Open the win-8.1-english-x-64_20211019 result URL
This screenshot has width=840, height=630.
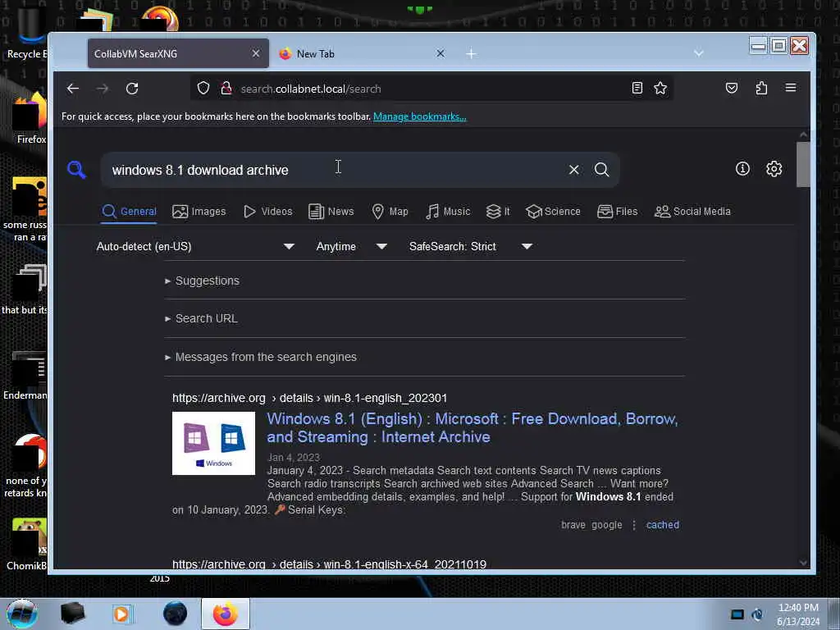[329, 564]
